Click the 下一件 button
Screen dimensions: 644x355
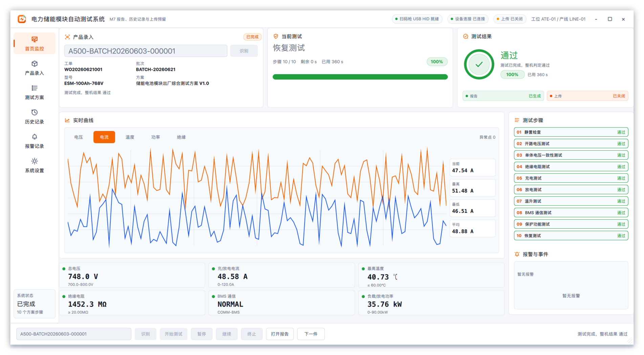pos(311,334)
